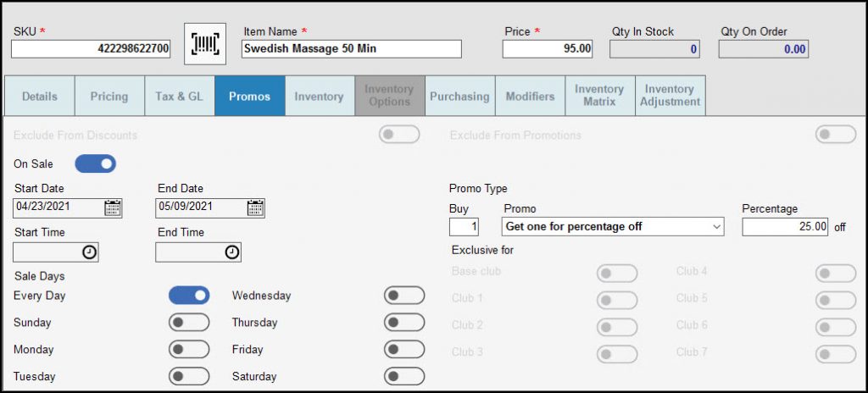Open the Modifiers tab
868x393 pixels.
530,96
